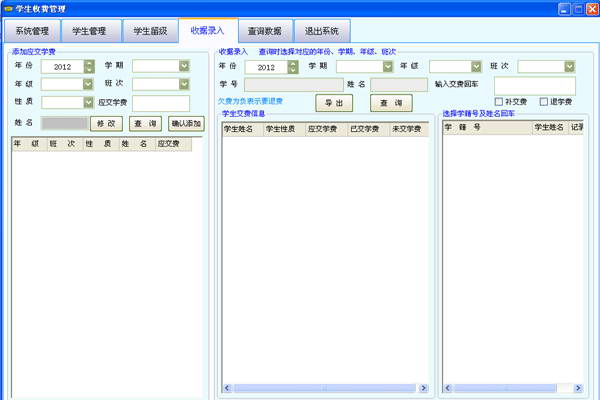
Task: Click 学生姓名 header in 选择学籍号 table
Action: [x=550, y=127]
